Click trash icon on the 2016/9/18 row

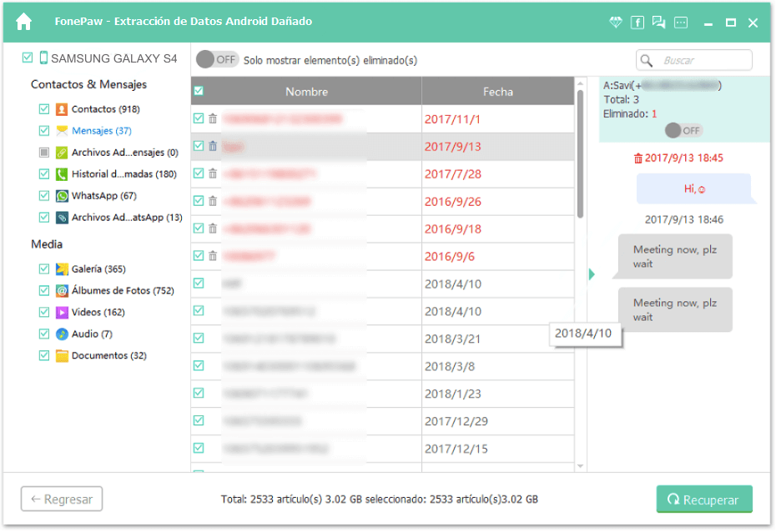[213, 228]
